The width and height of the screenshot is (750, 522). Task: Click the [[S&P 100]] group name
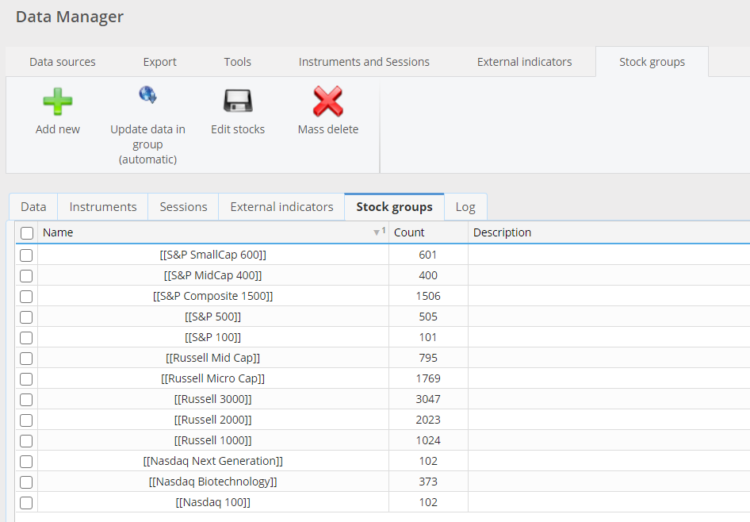[213, 337]
